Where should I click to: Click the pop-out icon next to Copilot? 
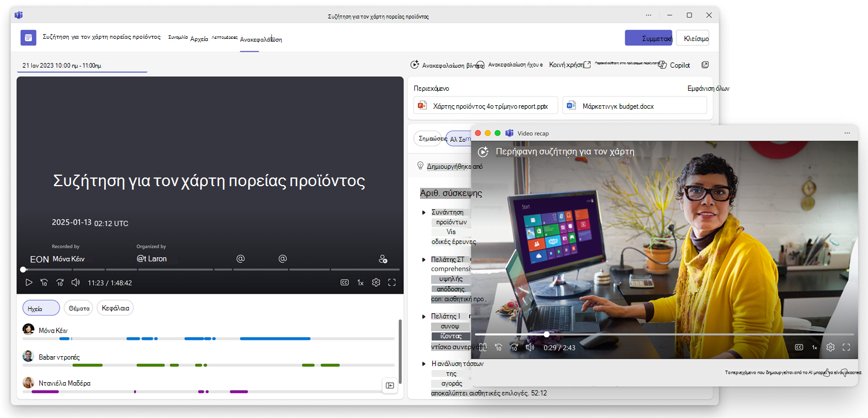click(x=705, y=65)
